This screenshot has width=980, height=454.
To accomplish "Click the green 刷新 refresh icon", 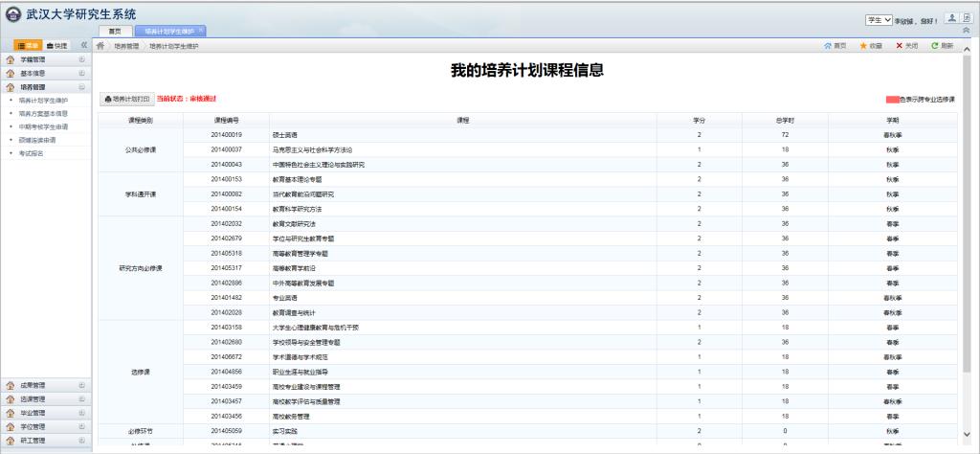I will [935, 45].
